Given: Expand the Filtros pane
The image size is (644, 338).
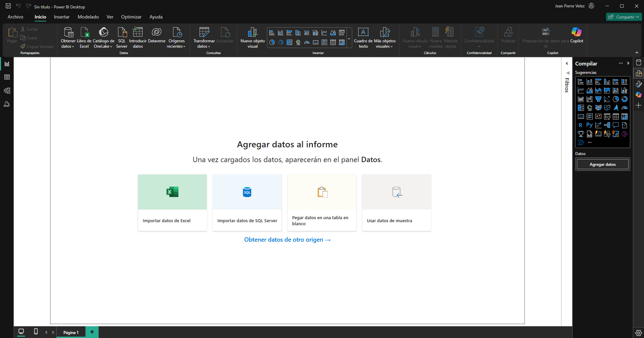Looking at the screenshot, I should [567, 63].
